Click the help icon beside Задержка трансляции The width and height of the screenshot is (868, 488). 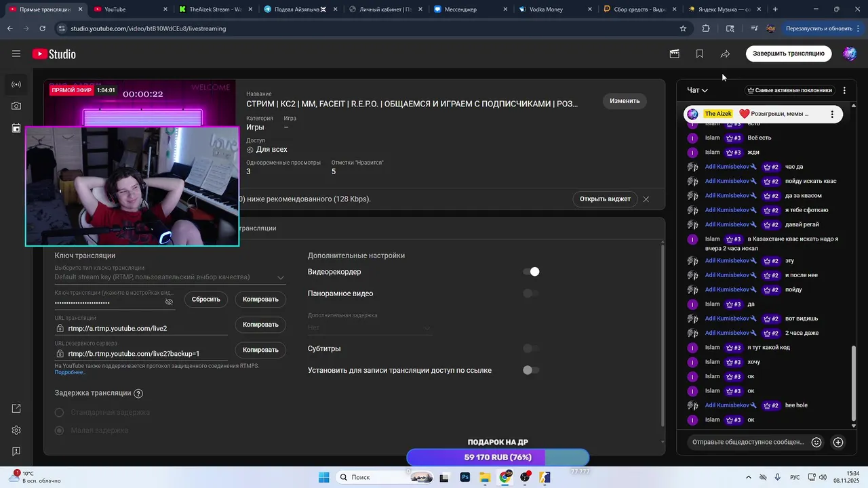coord(138,394)
